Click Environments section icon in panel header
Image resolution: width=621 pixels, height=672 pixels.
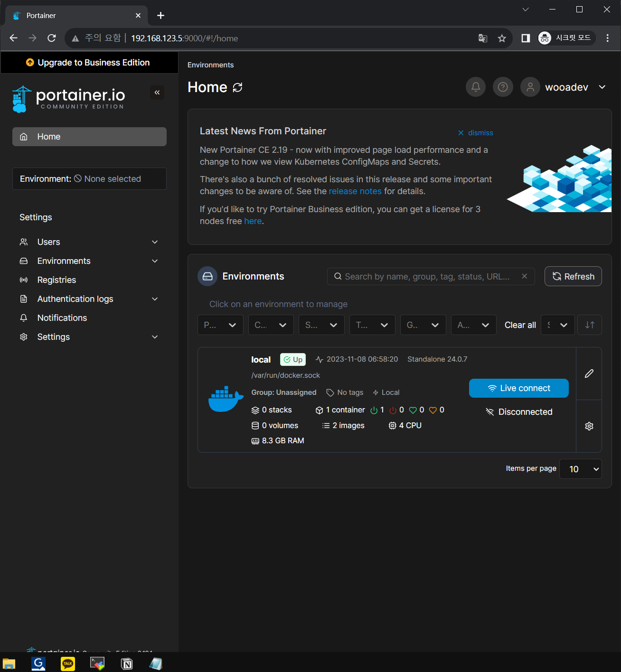(x=207, y=276)
